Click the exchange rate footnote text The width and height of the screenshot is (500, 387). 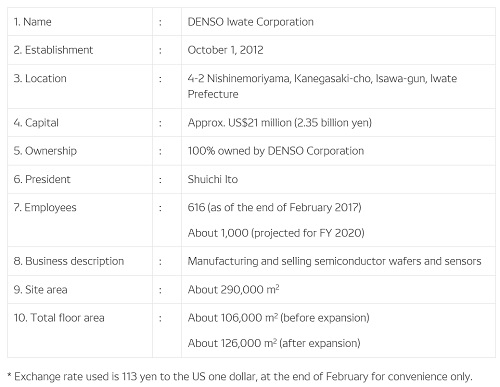240,377
